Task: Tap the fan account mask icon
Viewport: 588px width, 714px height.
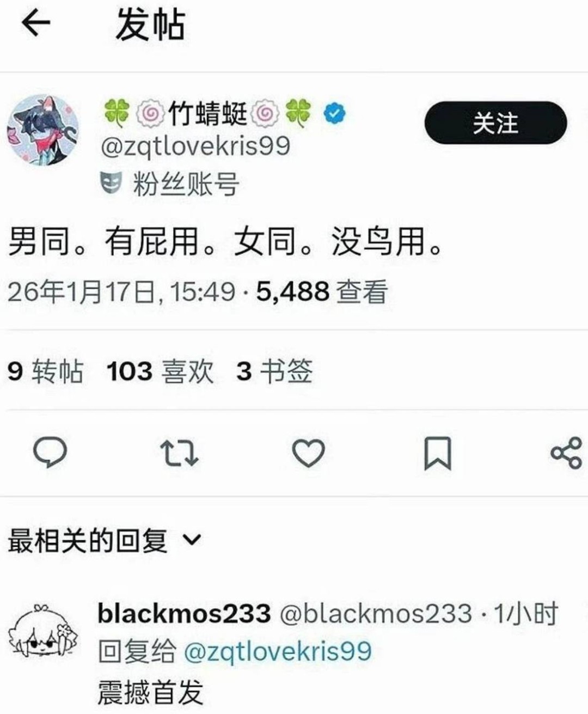Action: pos(112,183)
